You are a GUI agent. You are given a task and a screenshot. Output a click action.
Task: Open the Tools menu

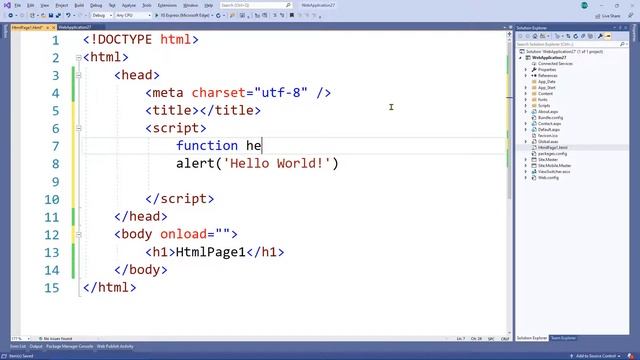tap(147, 6)
